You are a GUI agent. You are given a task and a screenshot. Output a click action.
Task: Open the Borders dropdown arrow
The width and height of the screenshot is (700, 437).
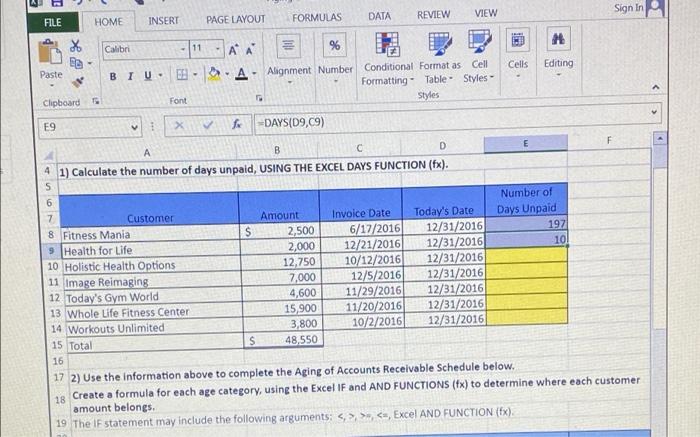(195, 74)
